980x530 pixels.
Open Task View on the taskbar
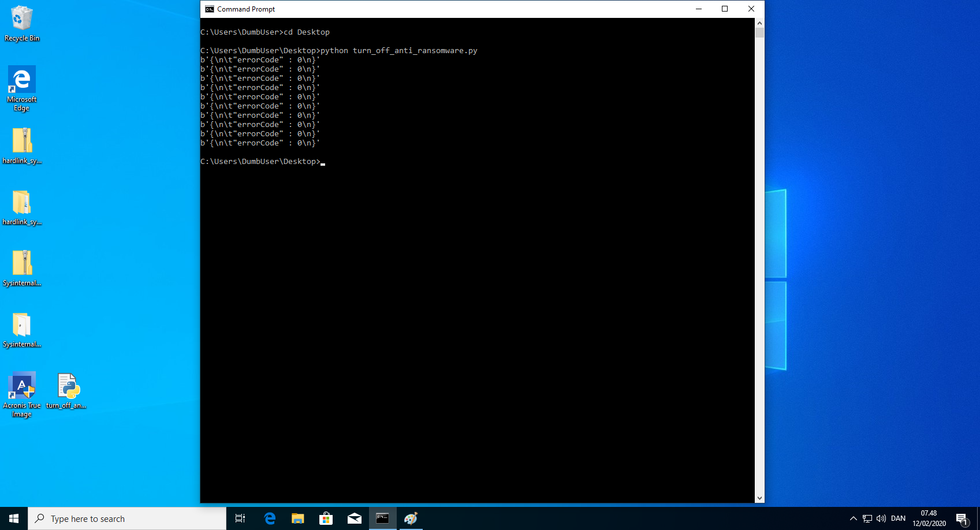tap(240, 518)
